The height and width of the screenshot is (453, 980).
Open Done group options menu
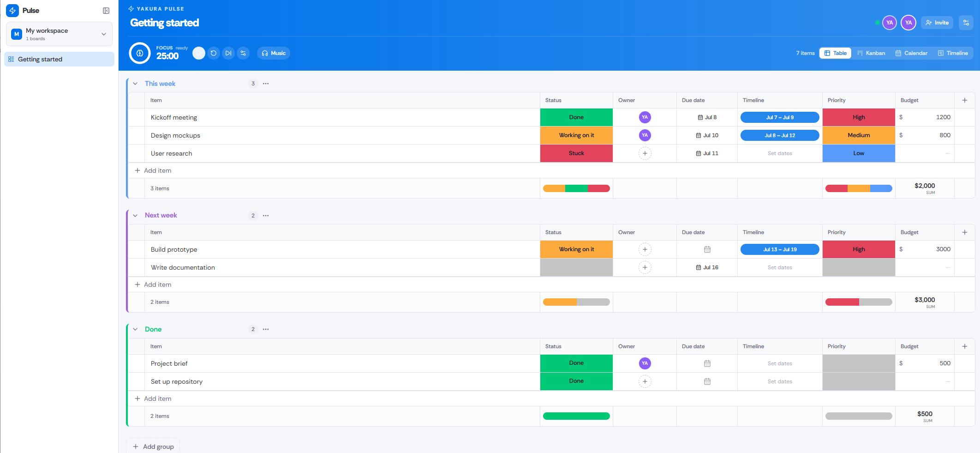[x=266, y=329]
